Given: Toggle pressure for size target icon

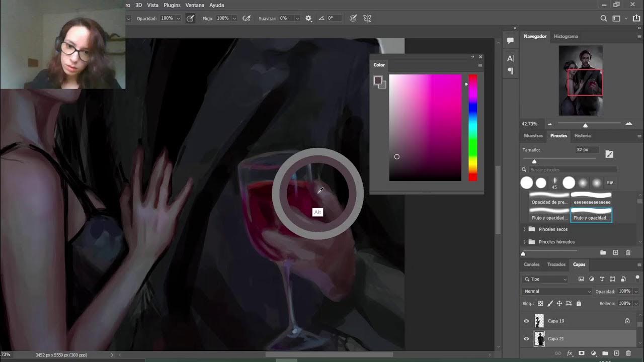Looking at the screenshot, I should (353, 18).
